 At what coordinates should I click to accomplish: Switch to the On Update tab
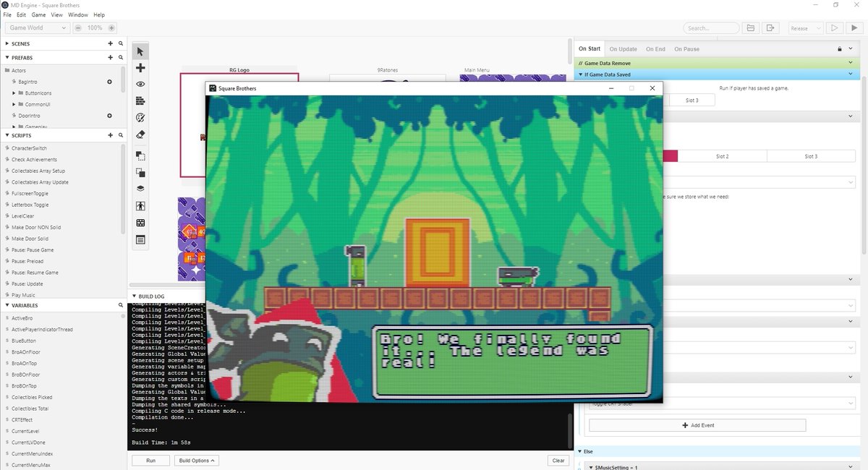click(x=623, y=48)
